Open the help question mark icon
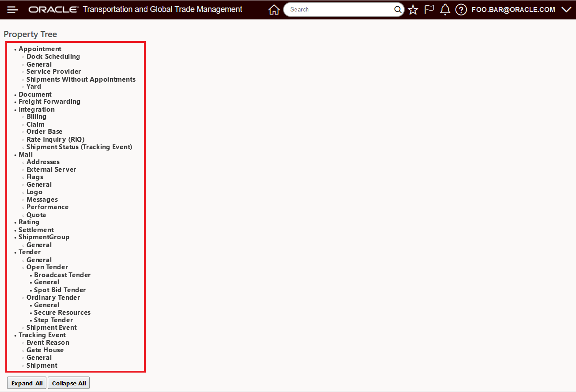 coord(461,9)
